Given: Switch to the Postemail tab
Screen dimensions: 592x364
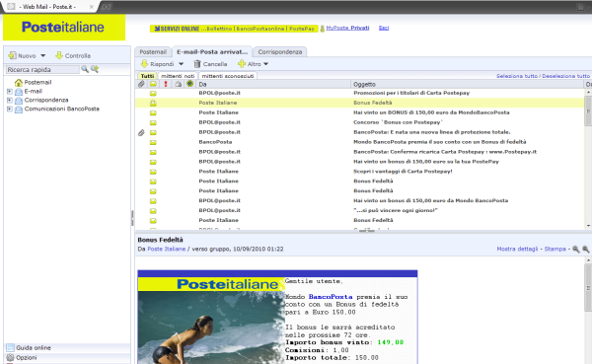Looking at the screenshot, I should [x=153, y=51].
